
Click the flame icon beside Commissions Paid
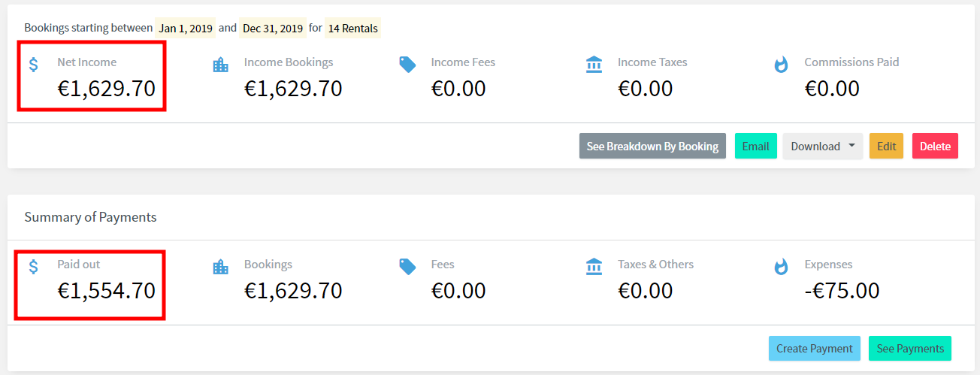click(781, 65)
